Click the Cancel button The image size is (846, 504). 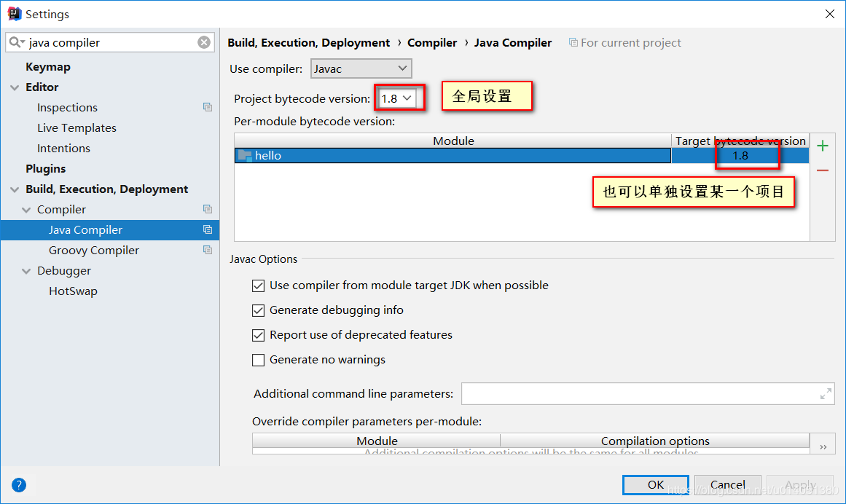coord(727,484)
